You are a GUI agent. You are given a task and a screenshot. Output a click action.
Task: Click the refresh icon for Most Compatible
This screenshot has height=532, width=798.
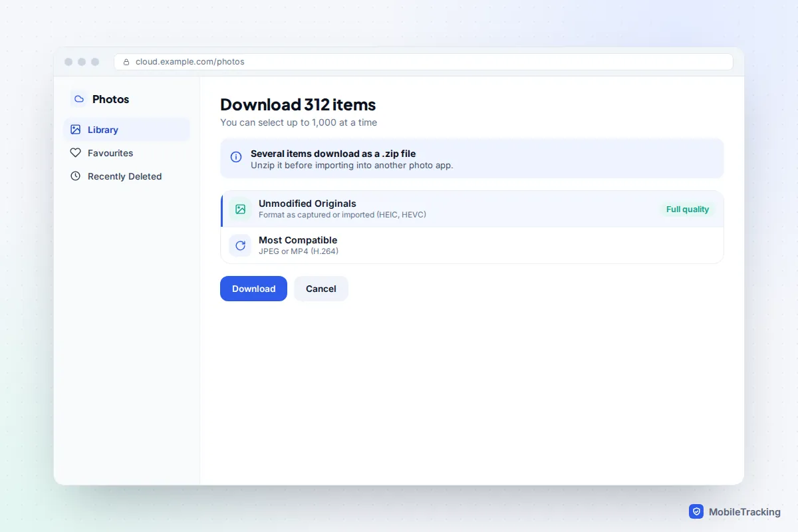(240, 245)
